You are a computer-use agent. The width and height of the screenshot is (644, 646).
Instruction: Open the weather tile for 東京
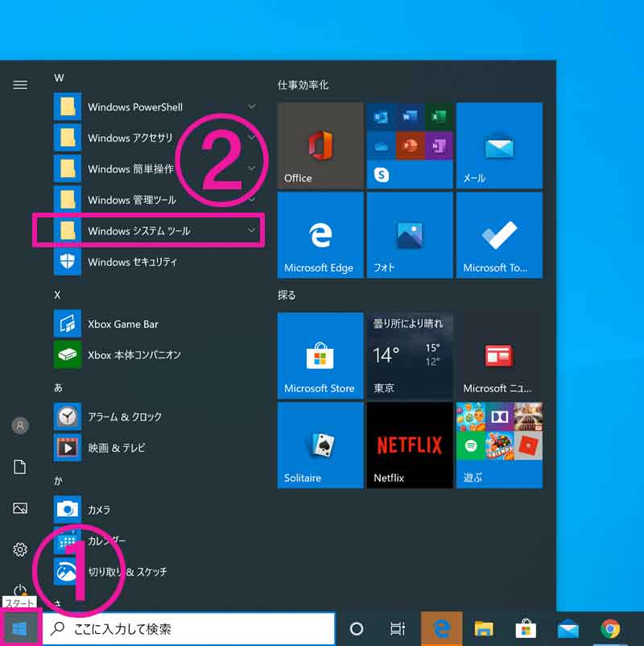pyautogui.click(x=409, y=356)
